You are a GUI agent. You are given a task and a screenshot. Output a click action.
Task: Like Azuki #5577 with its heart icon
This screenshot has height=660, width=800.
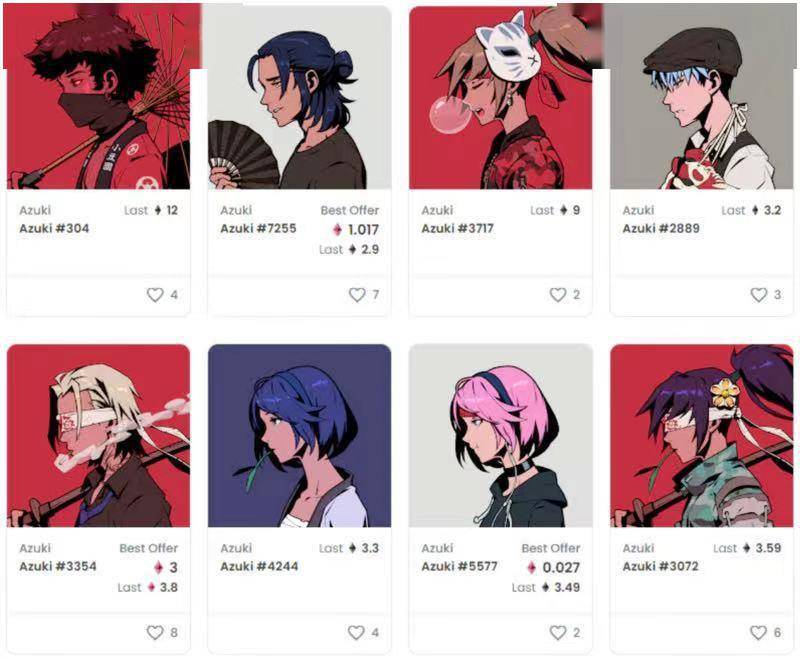click(558, 632)
